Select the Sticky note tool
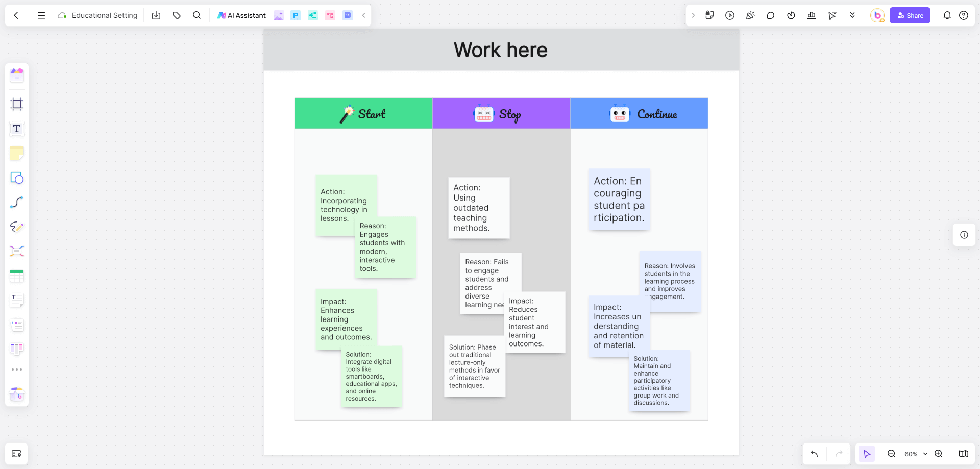This screenshot has width=980, height=469. [x=17, y=153]
